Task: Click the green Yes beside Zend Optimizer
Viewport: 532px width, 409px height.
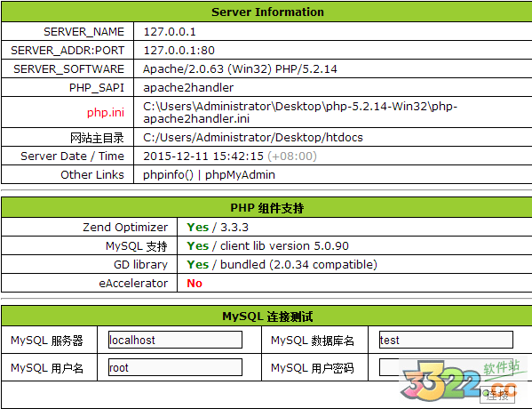Action: [x=198, y=228]
